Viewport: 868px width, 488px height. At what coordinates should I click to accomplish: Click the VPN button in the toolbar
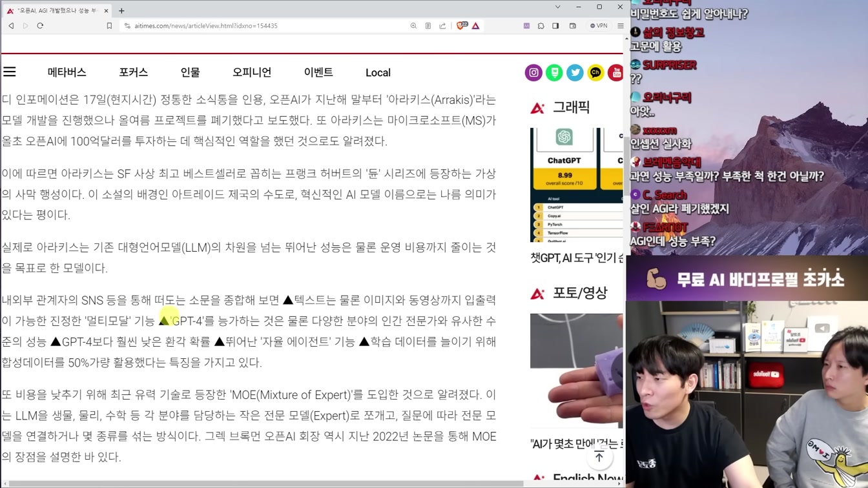599,26
